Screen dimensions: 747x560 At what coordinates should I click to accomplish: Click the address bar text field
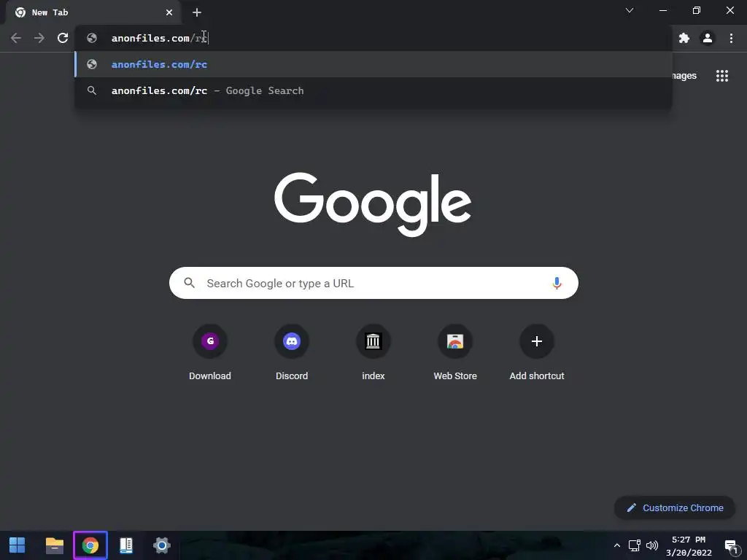(x=373, y=38)
